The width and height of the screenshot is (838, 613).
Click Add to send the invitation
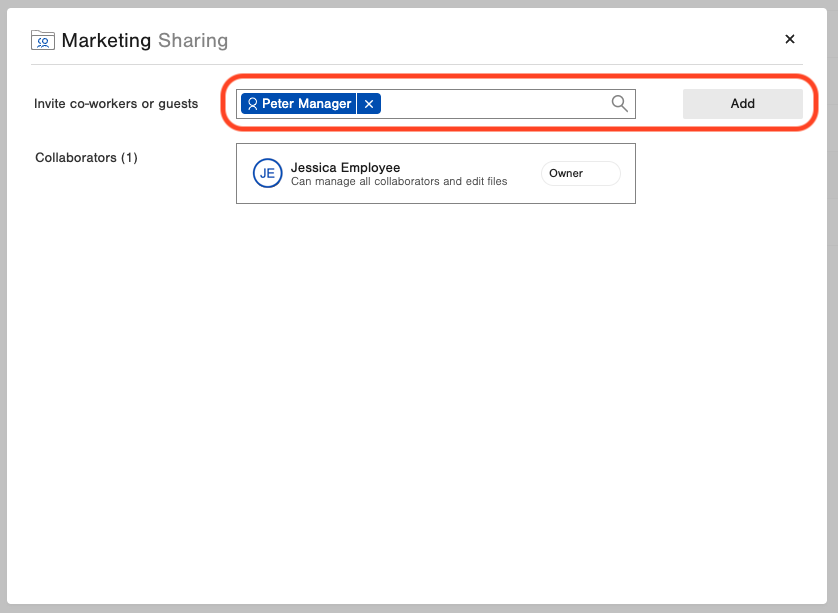coord(742,103)
